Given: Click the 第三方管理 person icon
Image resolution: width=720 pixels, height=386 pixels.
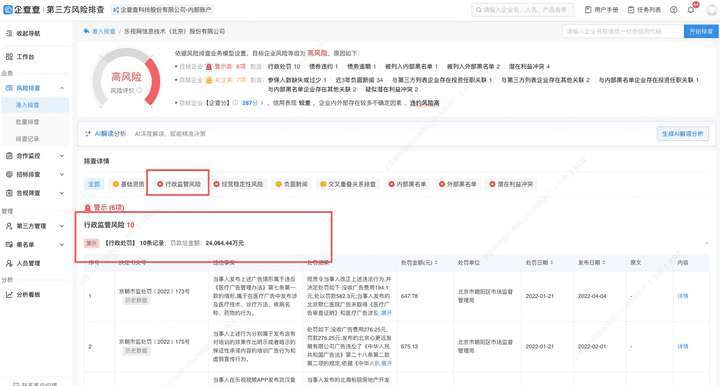Looking at the screenshot, I should point(9,226).
